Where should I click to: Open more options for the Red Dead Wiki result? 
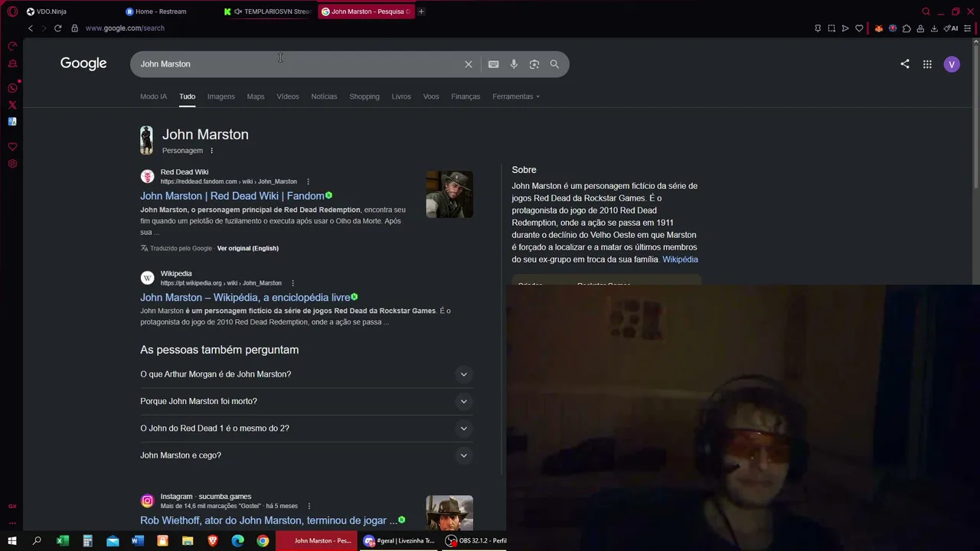308,182
